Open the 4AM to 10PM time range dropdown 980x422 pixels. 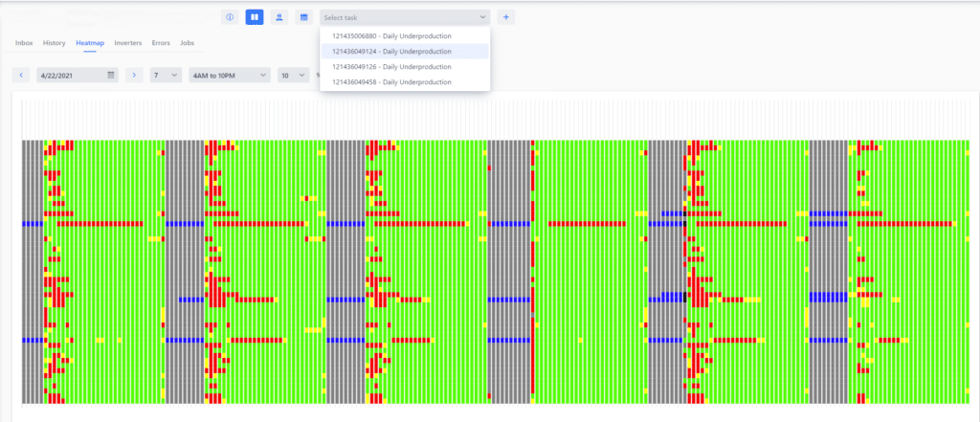230,75
